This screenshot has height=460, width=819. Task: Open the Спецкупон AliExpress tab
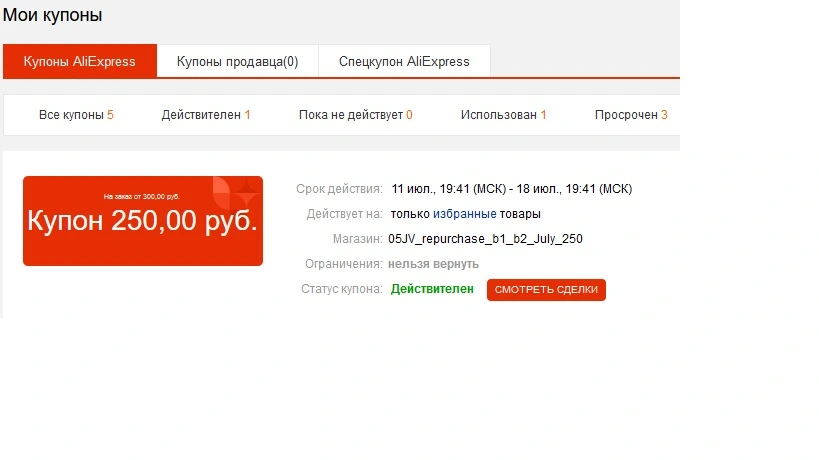(x=404, y=61)
